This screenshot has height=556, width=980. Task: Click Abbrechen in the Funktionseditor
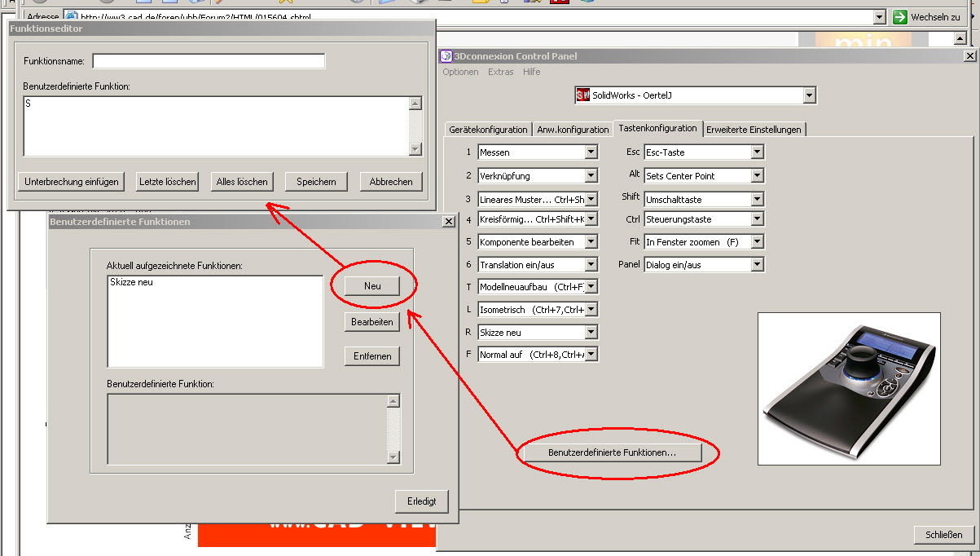[391, 181]
